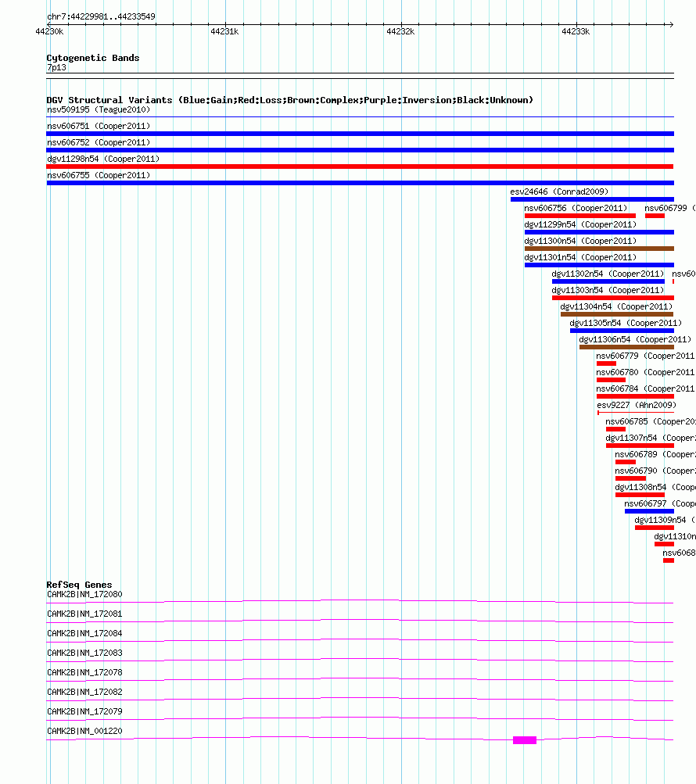
Task: Select the blue nsv606751 gain bar
Action: (x=361, y=134)
